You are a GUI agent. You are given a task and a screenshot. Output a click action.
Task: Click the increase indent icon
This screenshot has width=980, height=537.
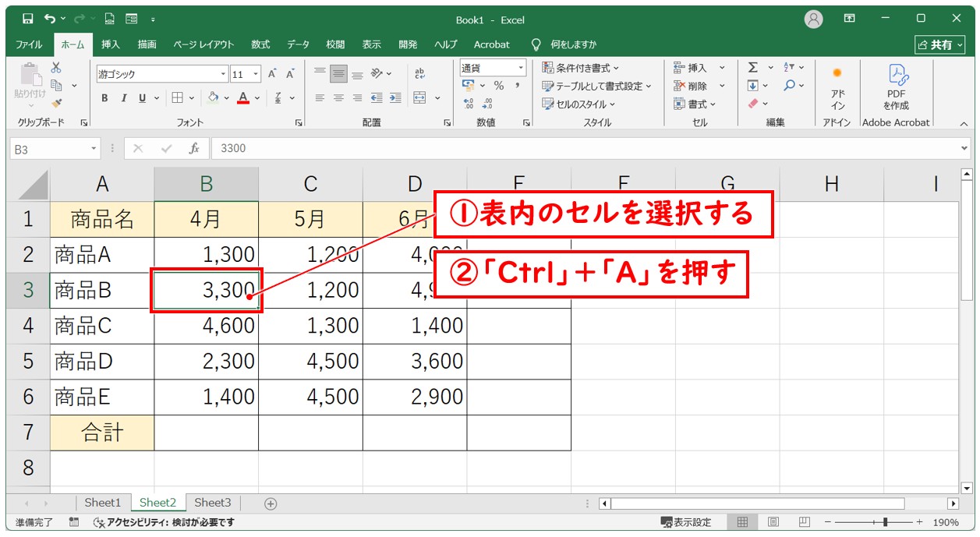(395, 98)
